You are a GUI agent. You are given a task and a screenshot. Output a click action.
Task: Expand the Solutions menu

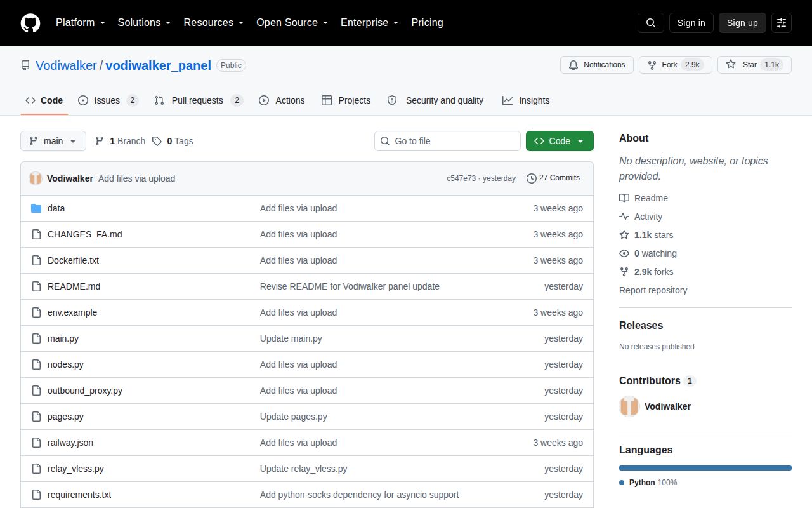point(144,23)
